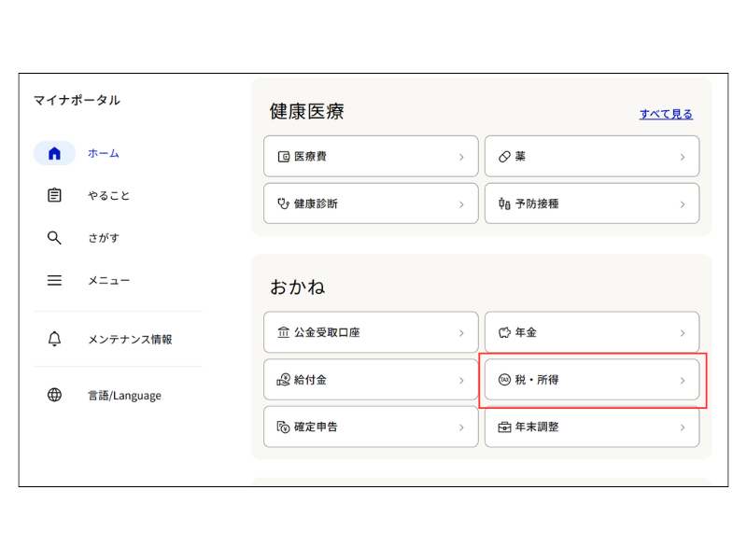
Task: Click the globe icon for 言語/Language
Action: [54, 395]
